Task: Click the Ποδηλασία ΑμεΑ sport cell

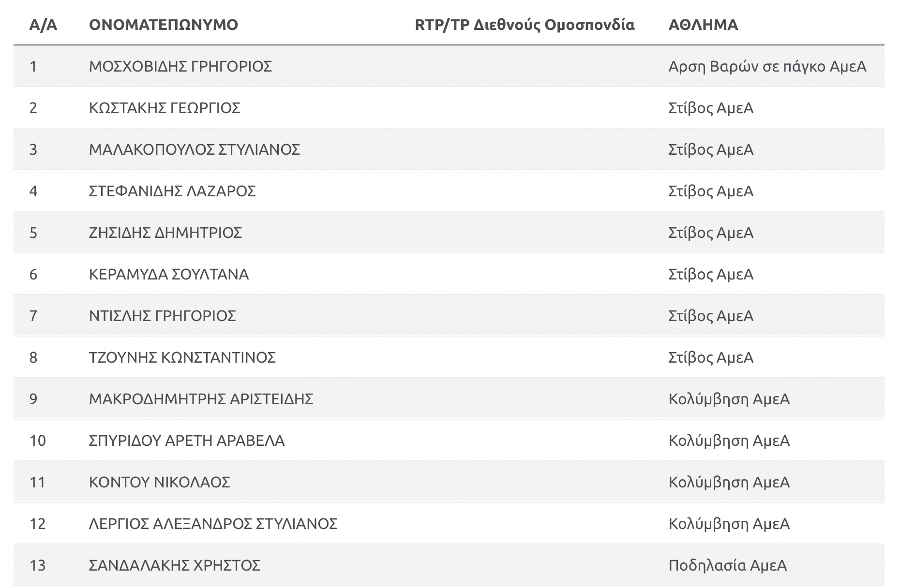Action: tap(727, 565)
